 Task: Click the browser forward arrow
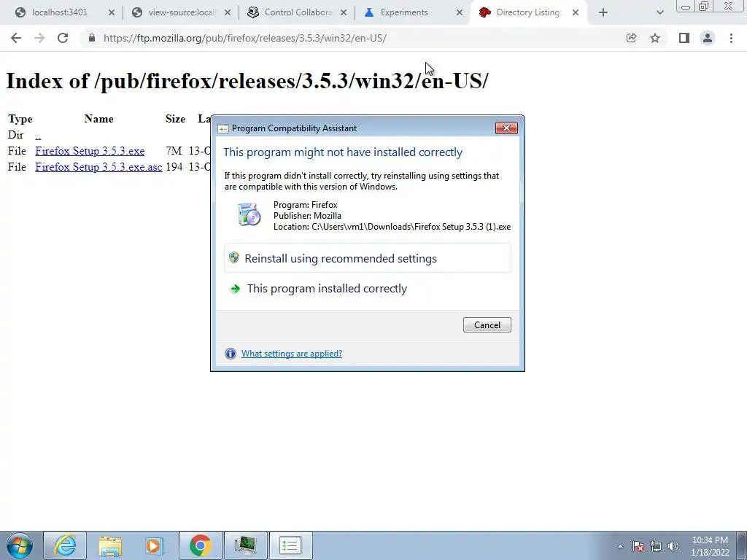click(39, 38)
